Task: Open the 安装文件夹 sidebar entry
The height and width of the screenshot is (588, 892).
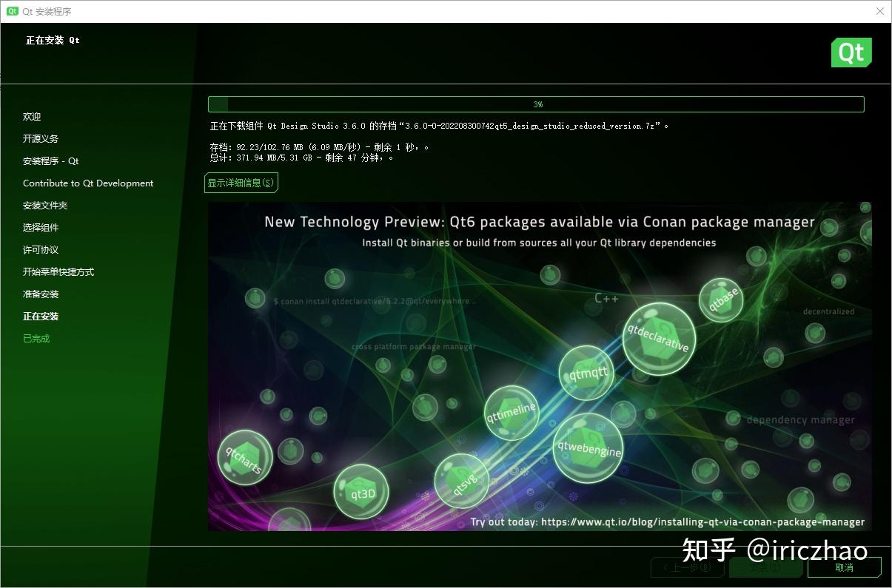Action: tap(48, 205)
